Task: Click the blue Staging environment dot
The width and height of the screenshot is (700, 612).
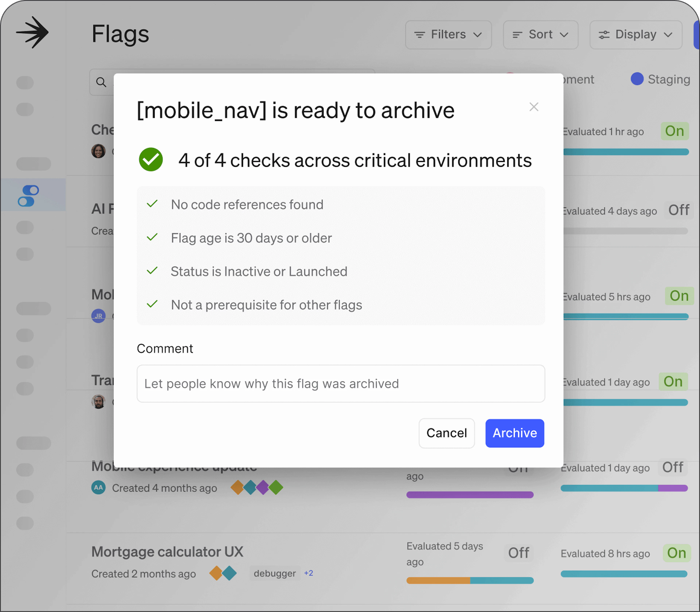Action: pos(637,79)
